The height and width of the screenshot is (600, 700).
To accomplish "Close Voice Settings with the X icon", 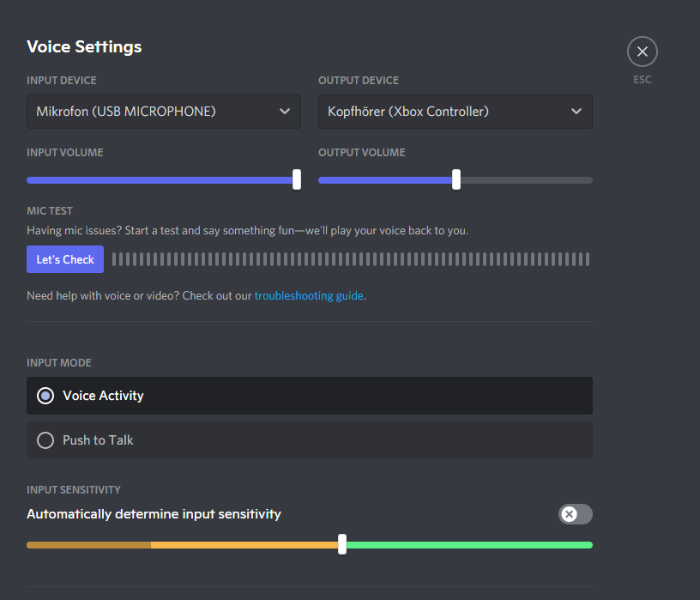I will [643, 52].
